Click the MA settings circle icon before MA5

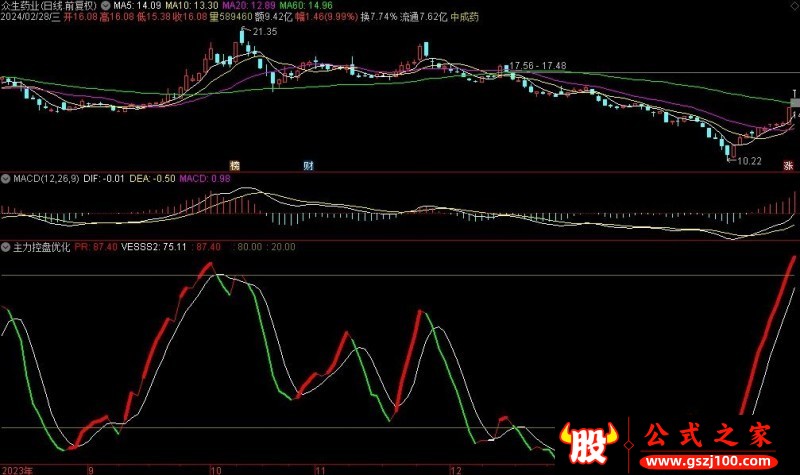point(107,5)
